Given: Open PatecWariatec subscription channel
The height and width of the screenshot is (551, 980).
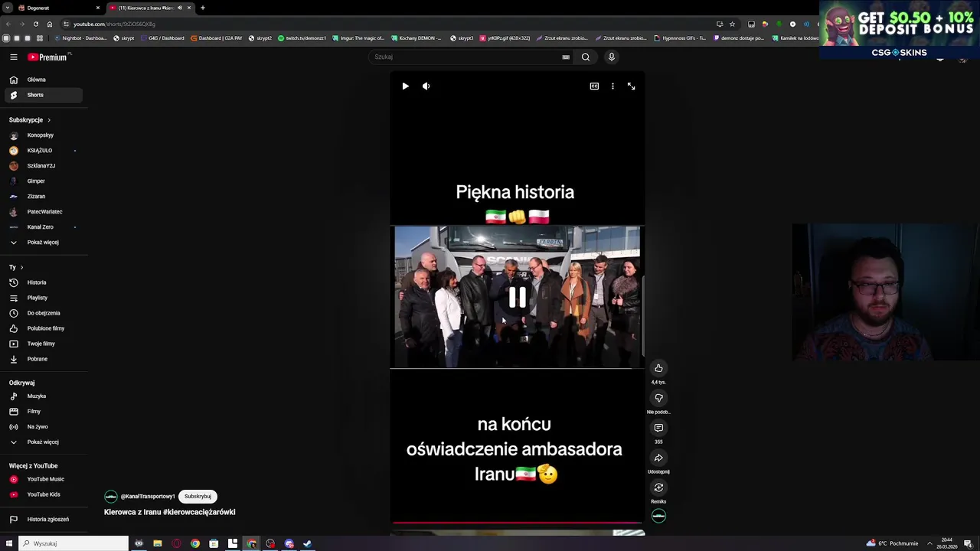Looking at the screenshot, I should point(43,212).
